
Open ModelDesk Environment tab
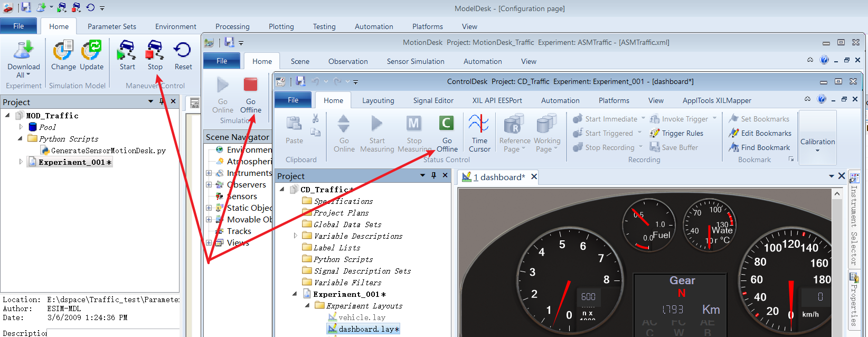pos(176,26)
